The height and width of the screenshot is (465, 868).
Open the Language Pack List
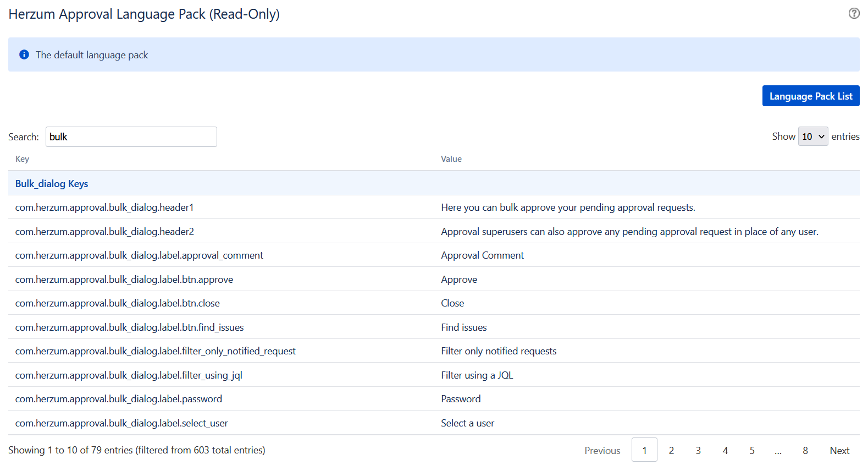[x=811, y=96]
